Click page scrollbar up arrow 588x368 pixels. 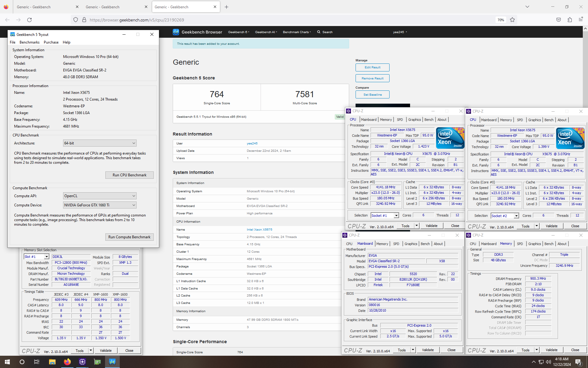(x=585, y=29)
